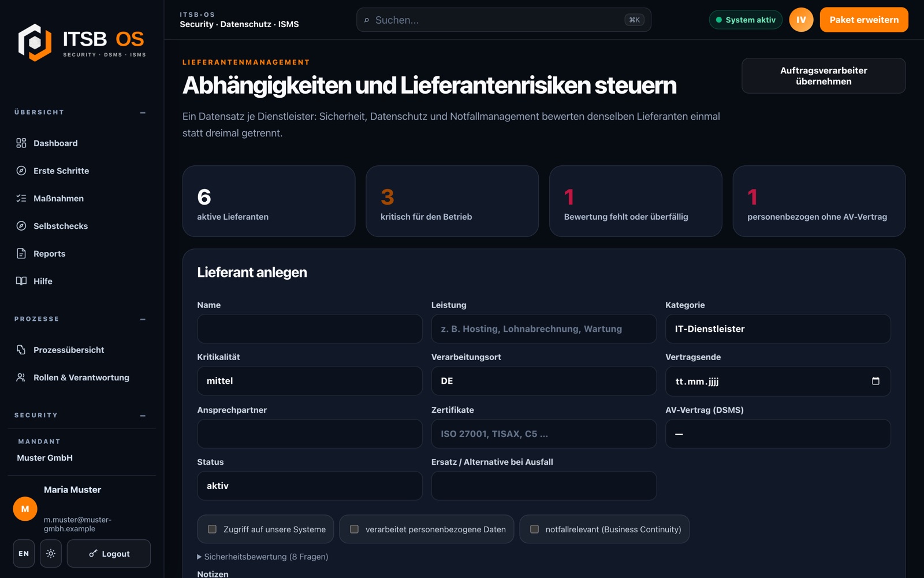Check 'notfallrelevant (Business Continuity)'
The height and width of the screenshot is (578, 924).
(x=534, y=529)
